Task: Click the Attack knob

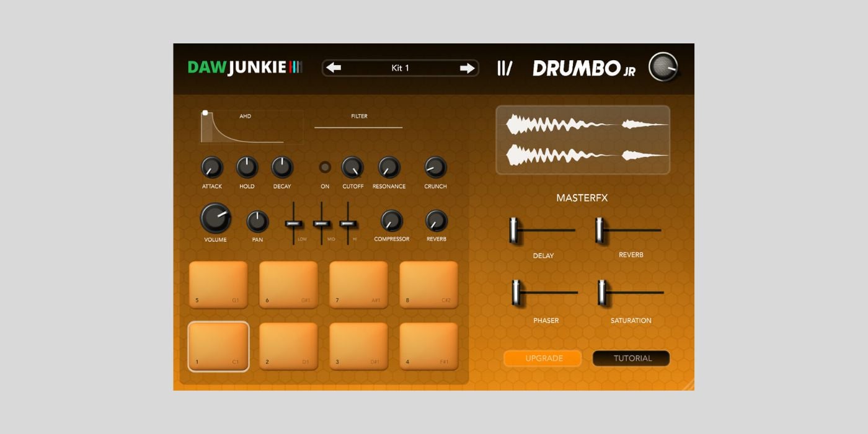Action: (x=211, y=167)
